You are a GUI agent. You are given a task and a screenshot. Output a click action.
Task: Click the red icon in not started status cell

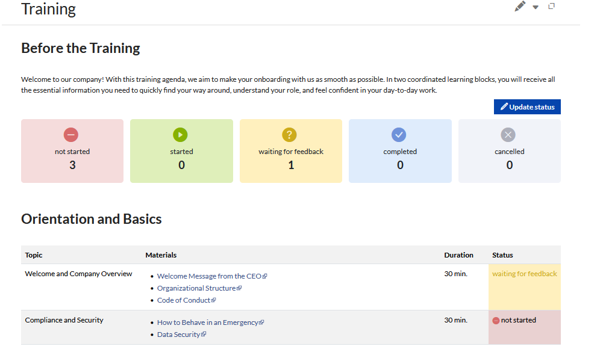coord(496,321)
